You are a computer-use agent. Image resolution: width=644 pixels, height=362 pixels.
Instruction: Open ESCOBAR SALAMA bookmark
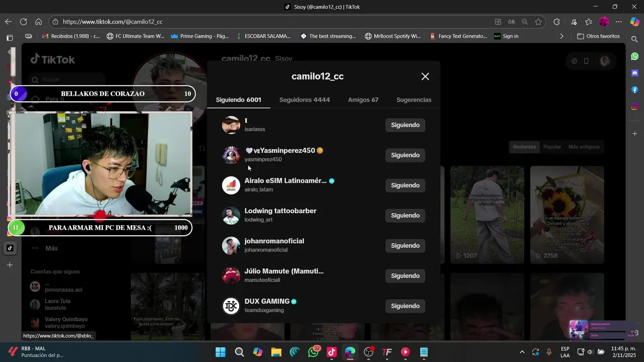tap(263, 36)
